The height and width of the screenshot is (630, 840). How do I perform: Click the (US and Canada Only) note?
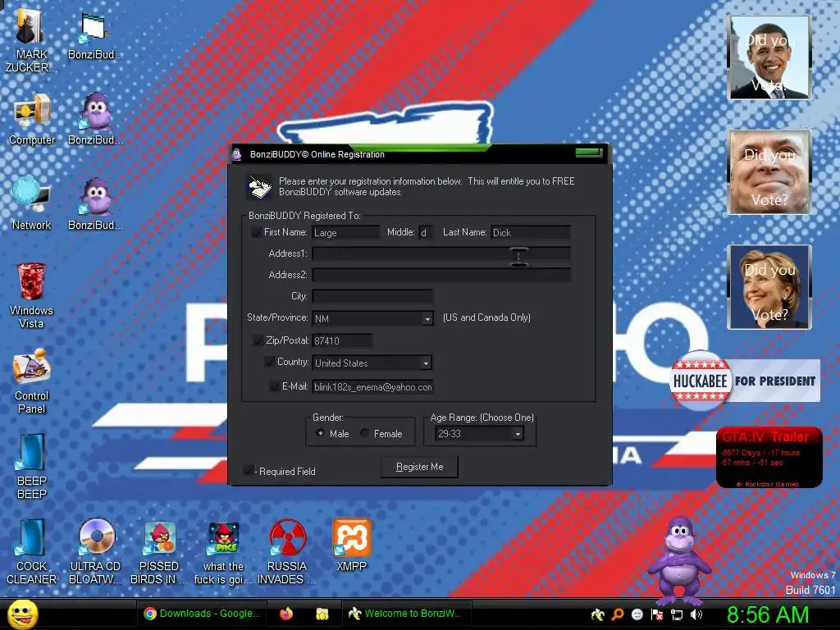486,317
